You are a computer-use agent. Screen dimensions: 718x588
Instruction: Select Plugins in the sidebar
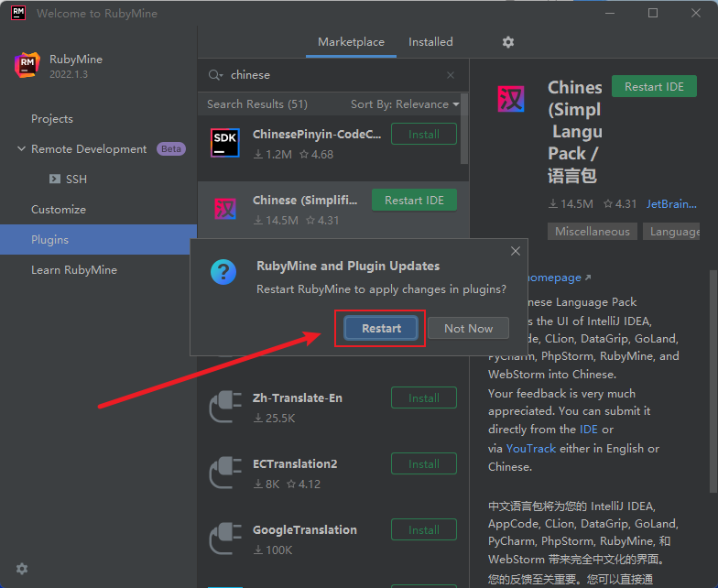coord(99,240)
